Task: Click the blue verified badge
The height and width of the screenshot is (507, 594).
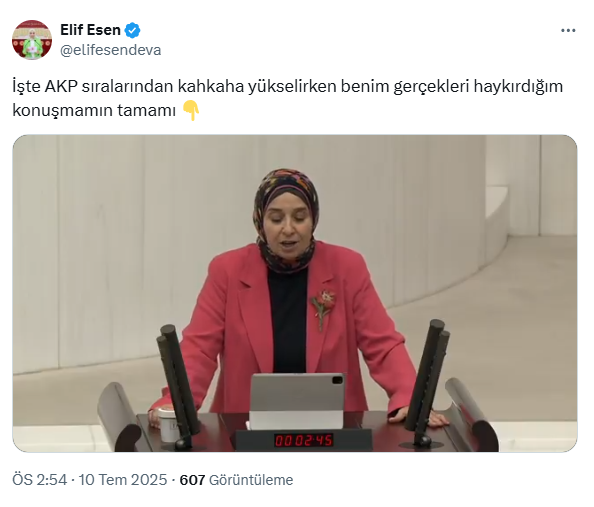Action: (x=133, y=30)
